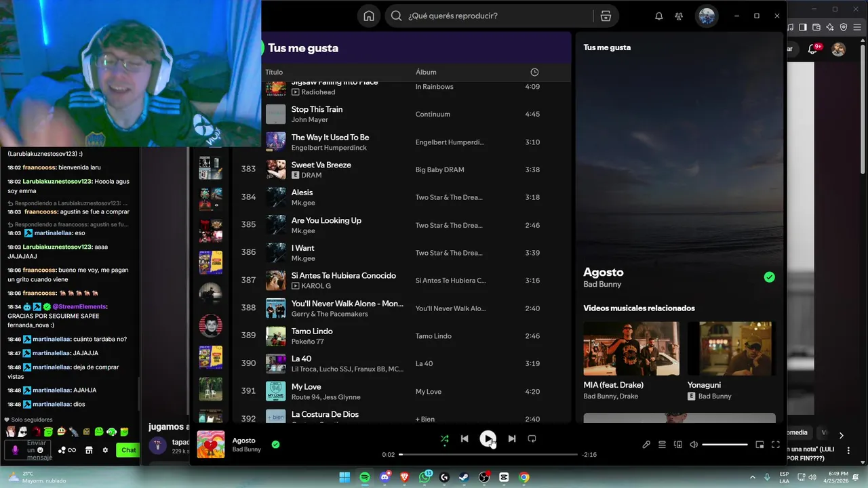Click Agosto album cover in player bar
This screenshot has width=868, height=488.
click(x=211, y=445)
